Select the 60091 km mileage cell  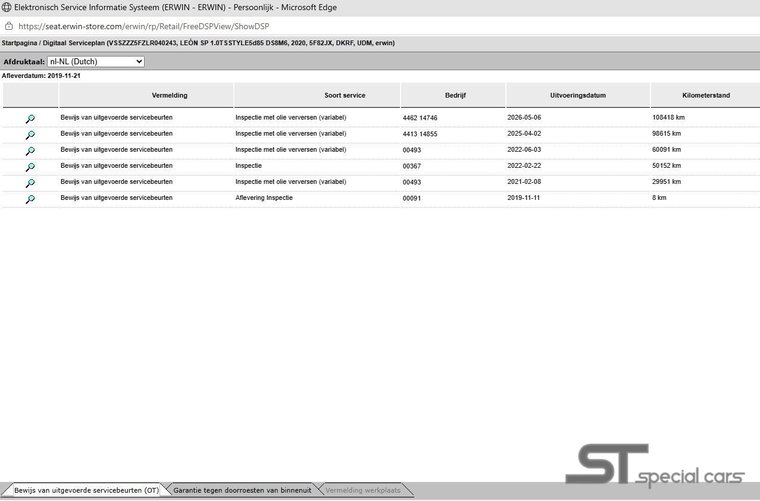pyautogui.click(x=666, y=149)
